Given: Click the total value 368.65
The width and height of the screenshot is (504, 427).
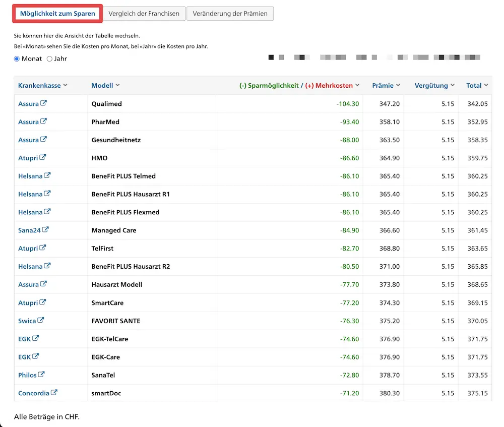Looking at the screenshot, I should point(478,284).
